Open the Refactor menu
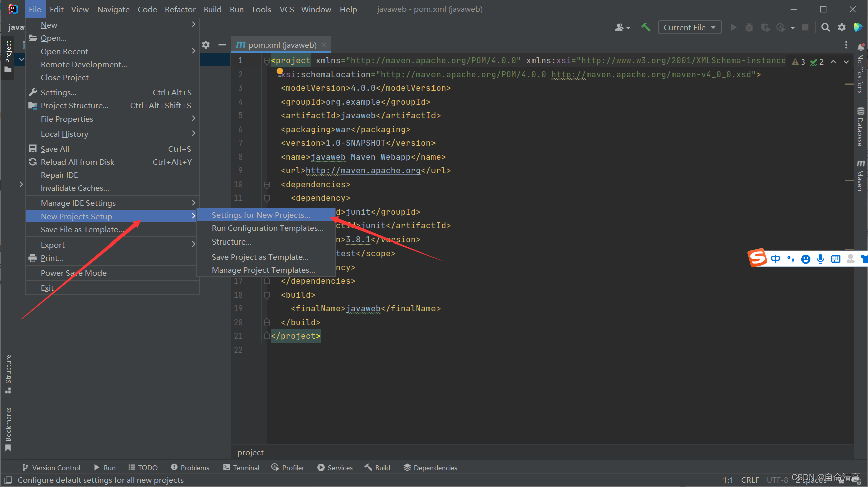The height and width of the screenshot is (487, 868). pyautogui.click(x=180, y=9)
